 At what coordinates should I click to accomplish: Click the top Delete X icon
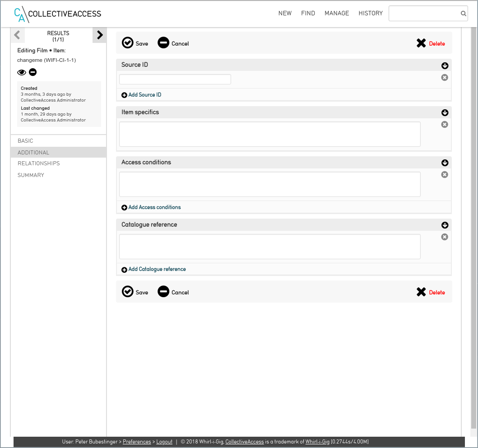point(421,43)
